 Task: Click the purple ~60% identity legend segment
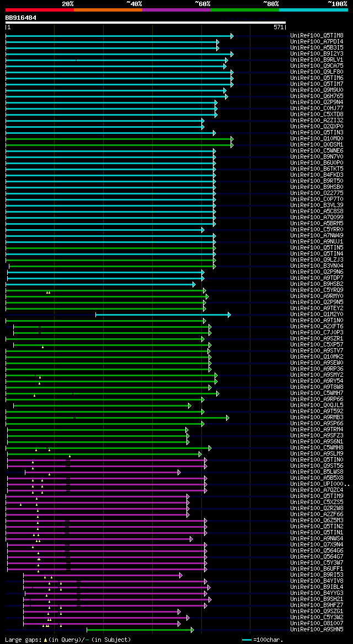pos(176,9)
